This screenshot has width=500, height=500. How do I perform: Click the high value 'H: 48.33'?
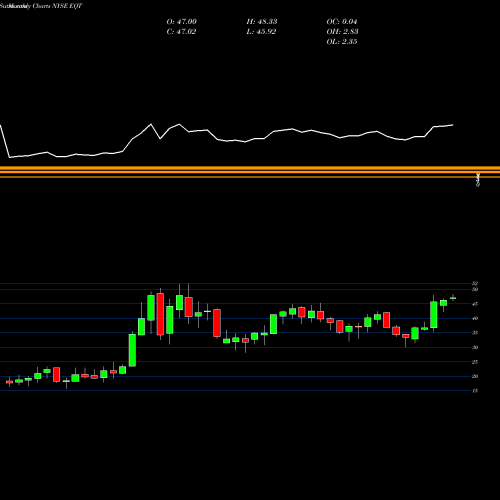262,22
